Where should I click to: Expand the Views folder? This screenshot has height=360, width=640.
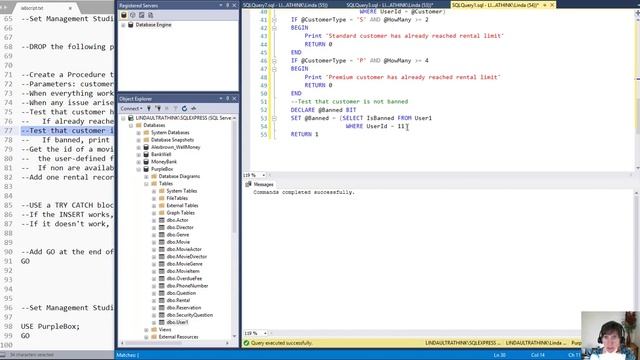[x=147, y=329]
